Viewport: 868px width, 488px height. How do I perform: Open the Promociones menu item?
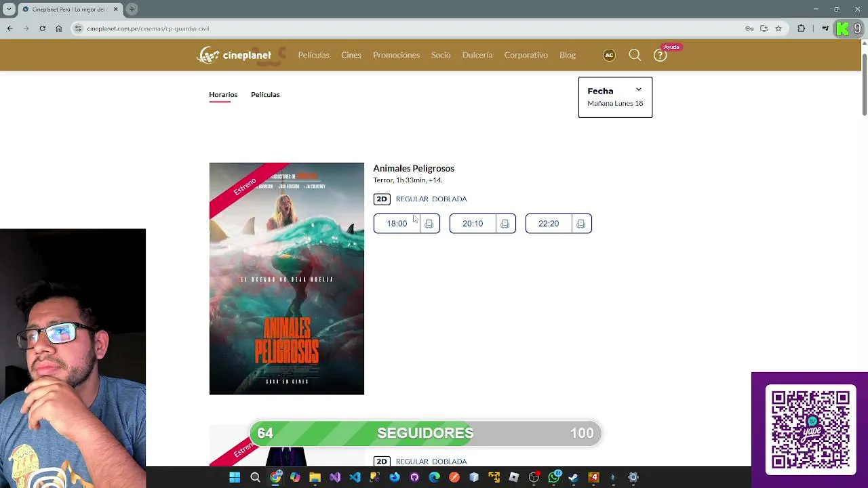click(396, 55)
